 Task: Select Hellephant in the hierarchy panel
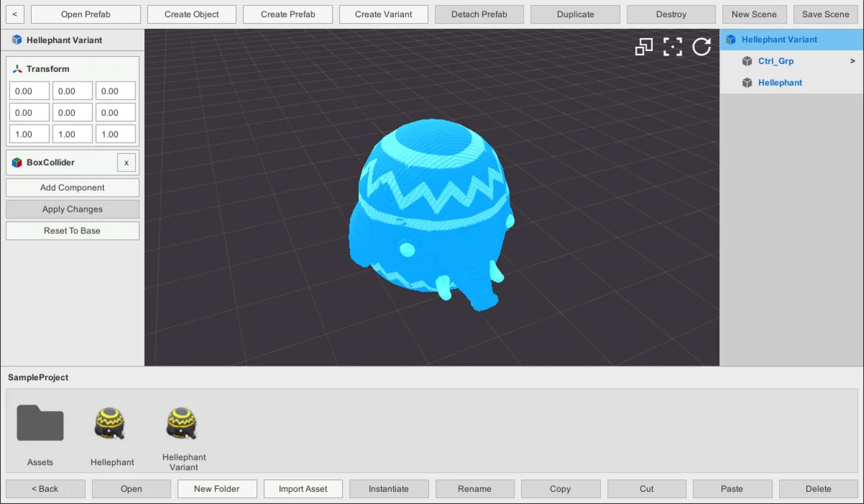780,82
